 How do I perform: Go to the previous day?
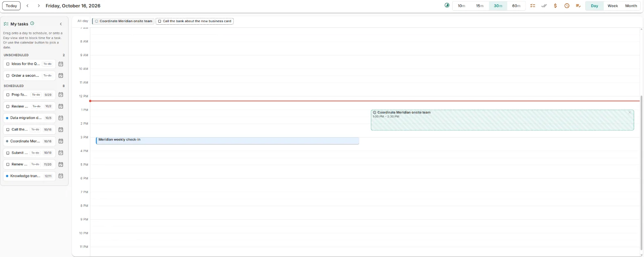[28, 6]
